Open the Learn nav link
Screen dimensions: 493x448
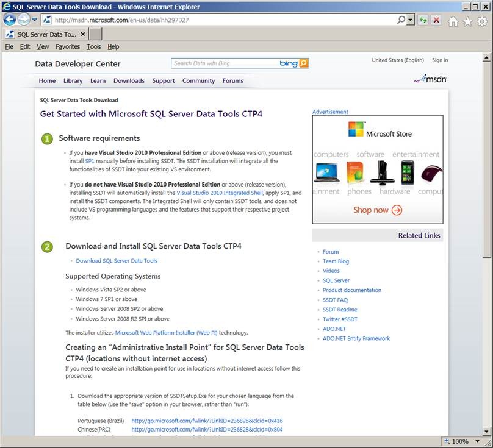(98, 80)
